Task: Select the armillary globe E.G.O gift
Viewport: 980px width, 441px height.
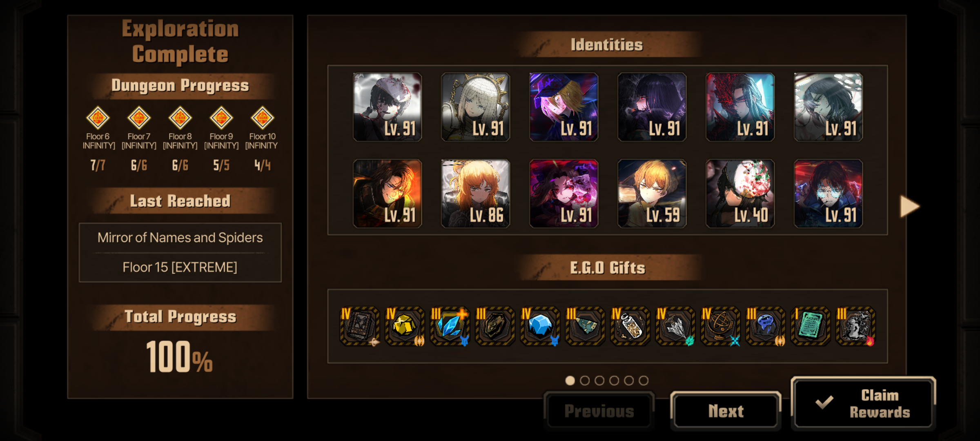Action: tap(720, 326)
